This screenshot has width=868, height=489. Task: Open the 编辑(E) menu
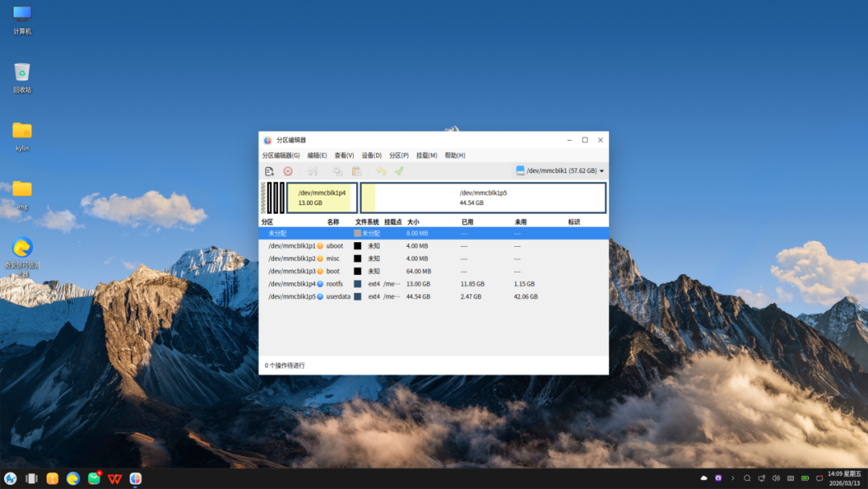[317, 155]
